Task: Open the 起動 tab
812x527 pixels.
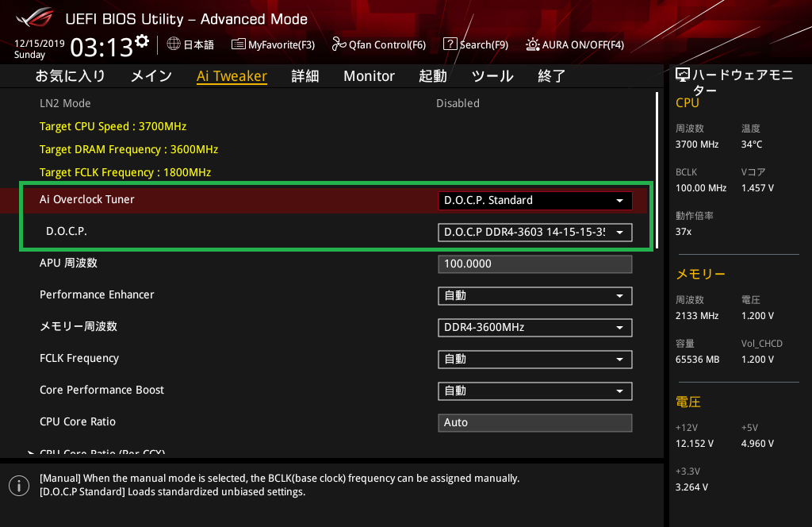Action: (433, 76)
